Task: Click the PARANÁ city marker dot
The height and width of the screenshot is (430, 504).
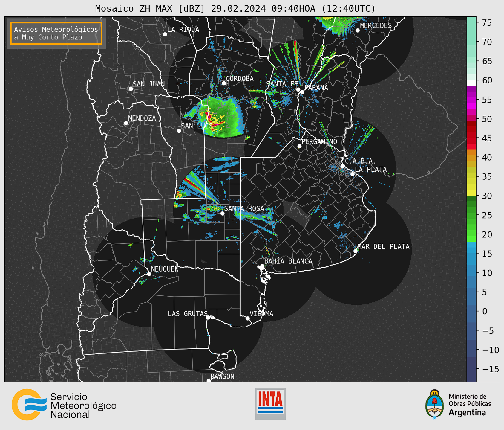Action: pos(302,92)
